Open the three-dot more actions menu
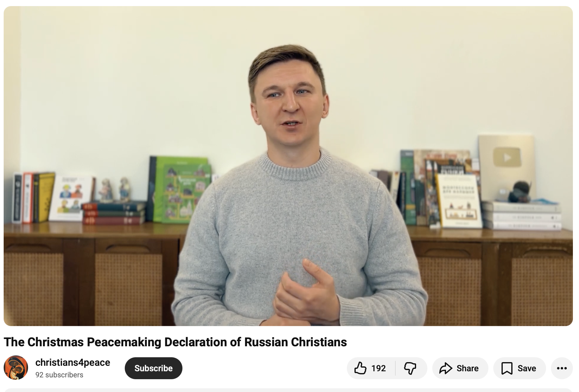The height and width of the screenshot is (392, 579). coord(562,368)
